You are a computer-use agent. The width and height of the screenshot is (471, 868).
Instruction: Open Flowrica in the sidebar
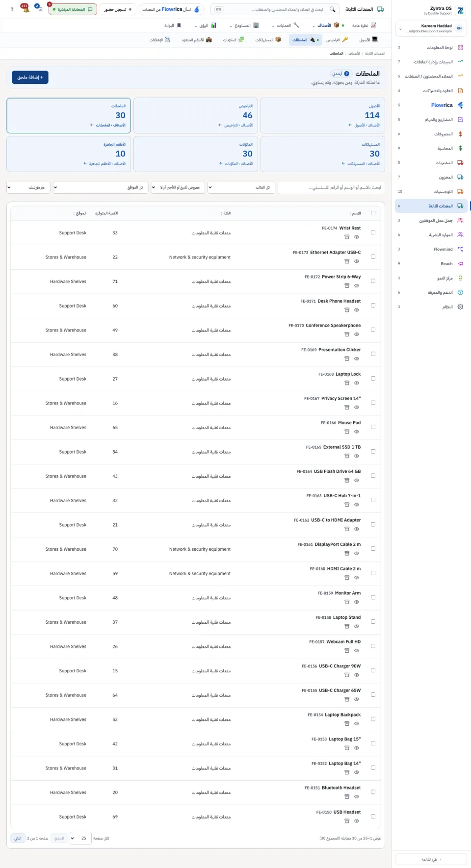(431, 105)
